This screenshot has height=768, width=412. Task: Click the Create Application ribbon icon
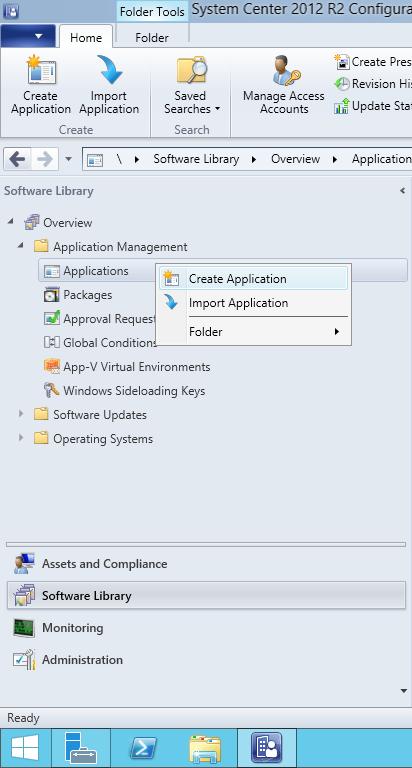pyautogui.click(x=41, y=71)
